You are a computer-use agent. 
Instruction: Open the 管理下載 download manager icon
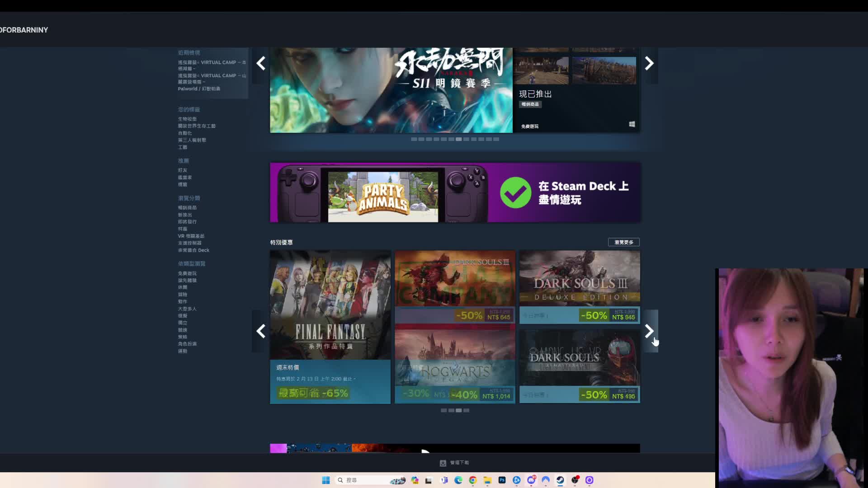click(x=443, y=463)
